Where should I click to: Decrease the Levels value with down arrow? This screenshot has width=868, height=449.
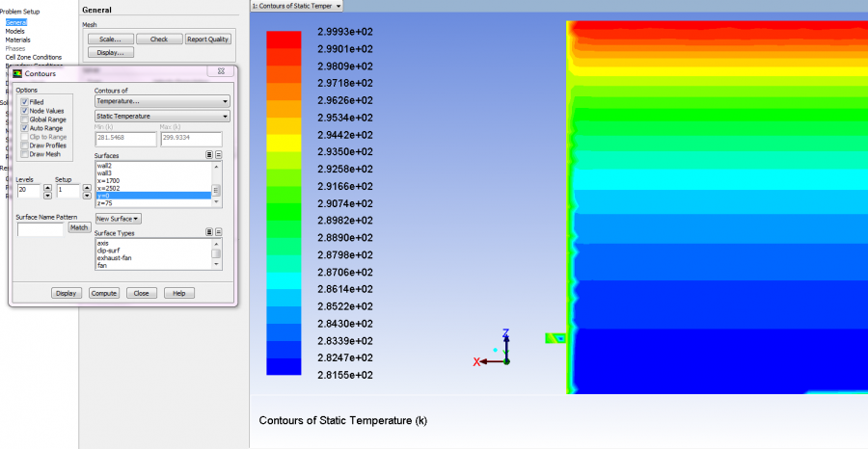click(x=49, y=194)
